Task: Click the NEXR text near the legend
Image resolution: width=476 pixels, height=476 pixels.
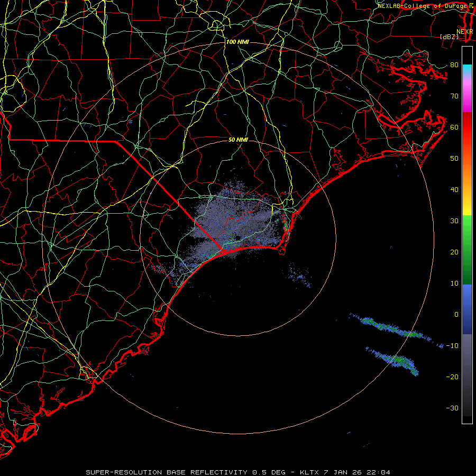Action: pos(465,31)
